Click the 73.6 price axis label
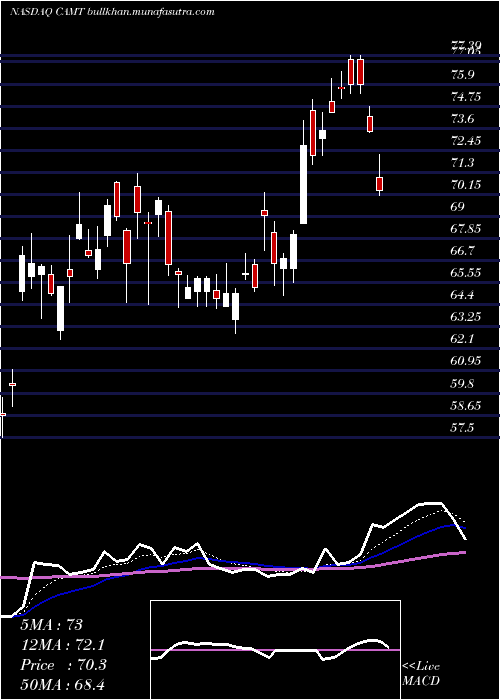This screenshot has height=700, width=500. point(462,119)
